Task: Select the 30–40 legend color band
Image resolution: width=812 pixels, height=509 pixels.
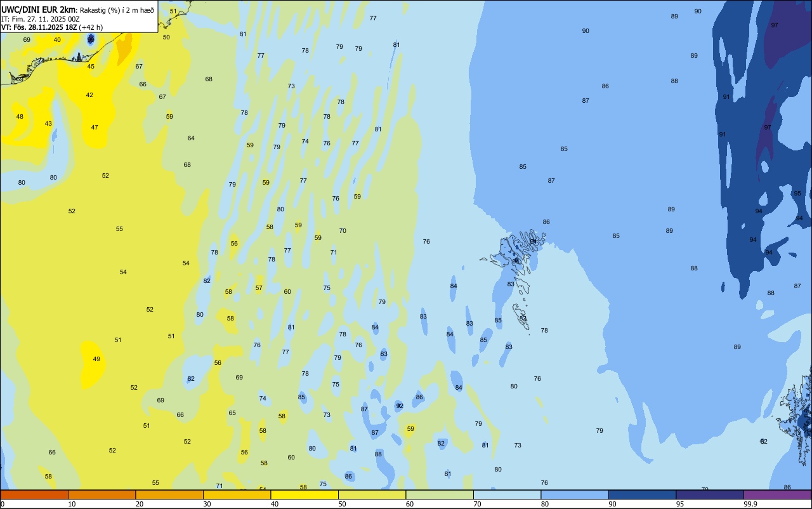Action: [x=237, y=494]
